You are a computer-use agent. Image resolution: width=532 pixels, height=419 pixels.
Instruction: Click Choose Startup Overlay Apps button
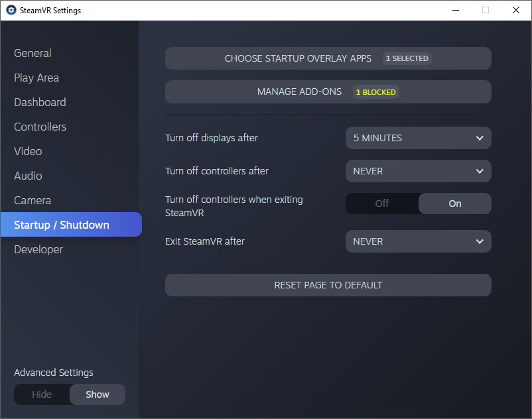click(328, 58)
